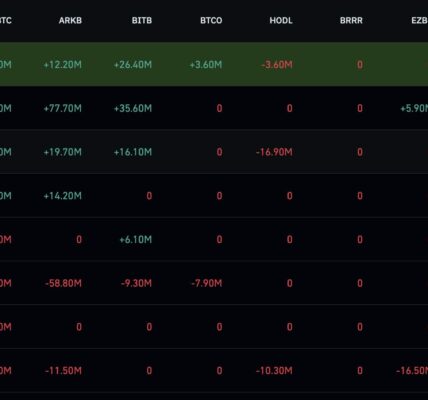Click the -3.60M HODL value
Viewport: 428px width, 400px height.
pyautogui.click(x=277, y=64)
